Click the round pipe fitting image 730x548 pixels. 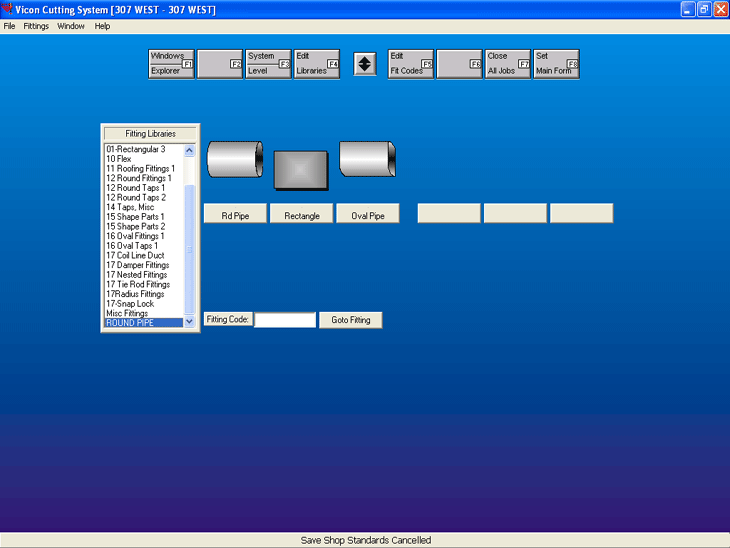click(x=235, y=161)
